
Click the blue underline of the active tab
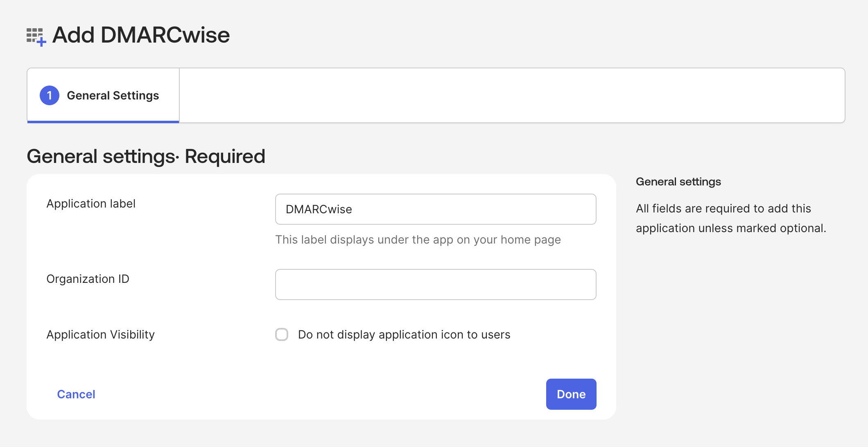pyautogui.click(x=103, y=122)
